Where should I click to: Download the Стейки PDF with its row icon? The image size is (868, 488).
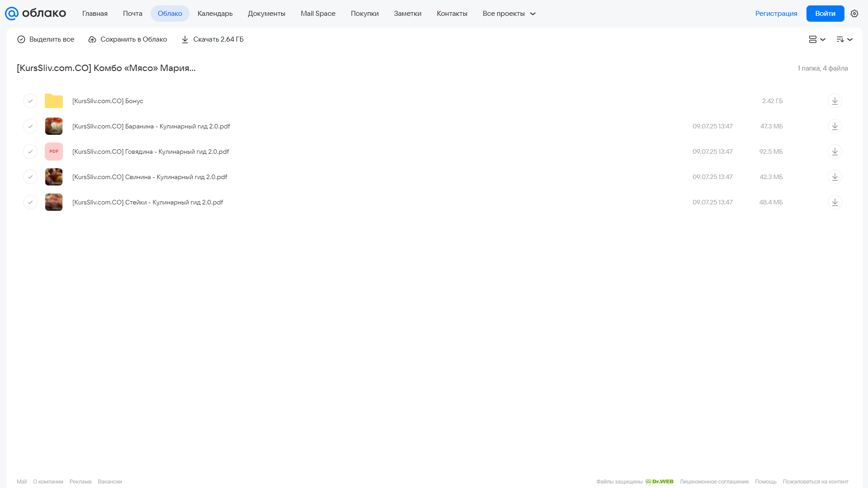835,202
